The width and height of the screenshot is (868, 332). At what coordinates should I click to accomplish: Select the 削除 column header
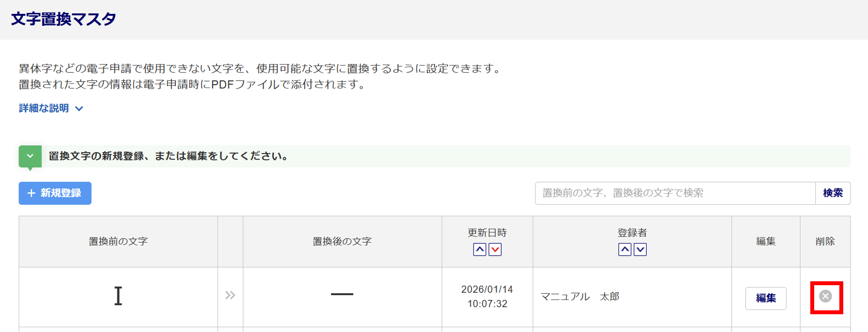point(825,241)
